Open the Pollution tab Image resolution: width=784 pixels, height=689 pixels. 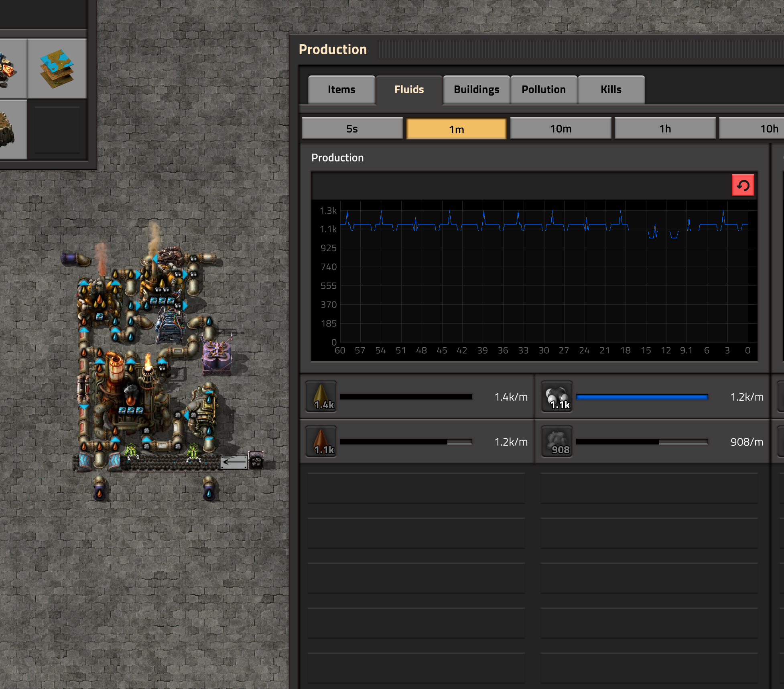[x=544, y=90]
